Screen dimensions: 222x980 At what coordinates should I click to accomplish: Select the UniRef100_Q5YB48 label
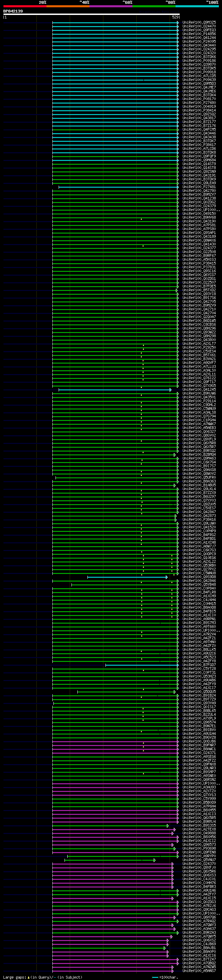click(x=199, y=585)
